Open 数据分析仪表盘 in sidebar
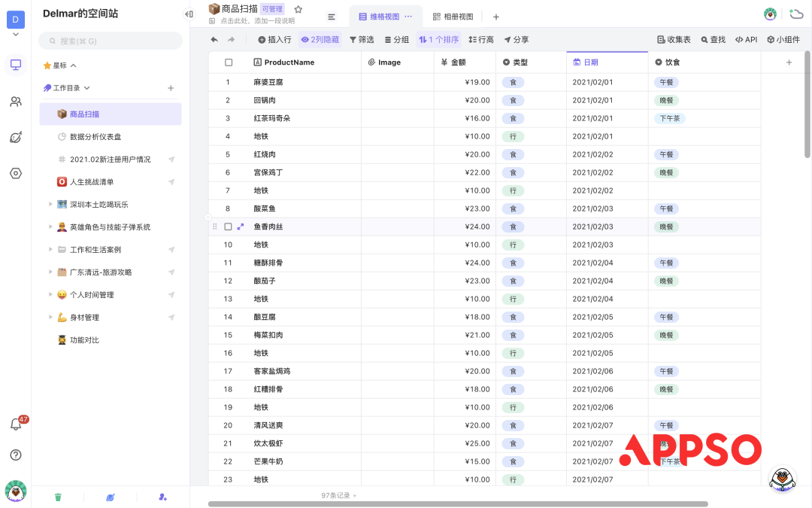812x508 pixels. tap(111, 137)
